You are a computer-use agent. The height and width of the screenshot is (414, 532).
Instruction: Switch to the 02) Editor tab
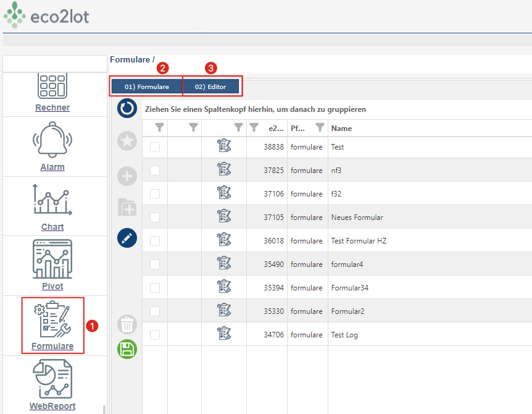210,87
